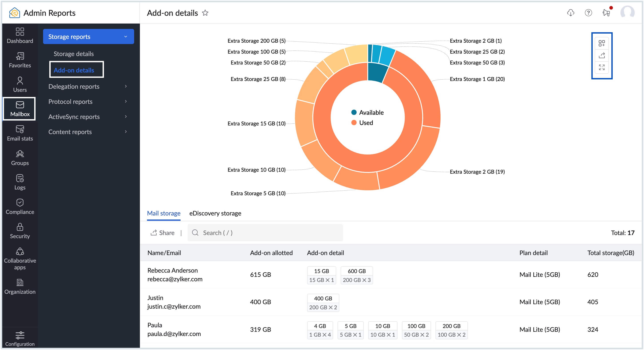Click the Share button above the table
The height and width of the screenshot is (350, 644).
162,233
